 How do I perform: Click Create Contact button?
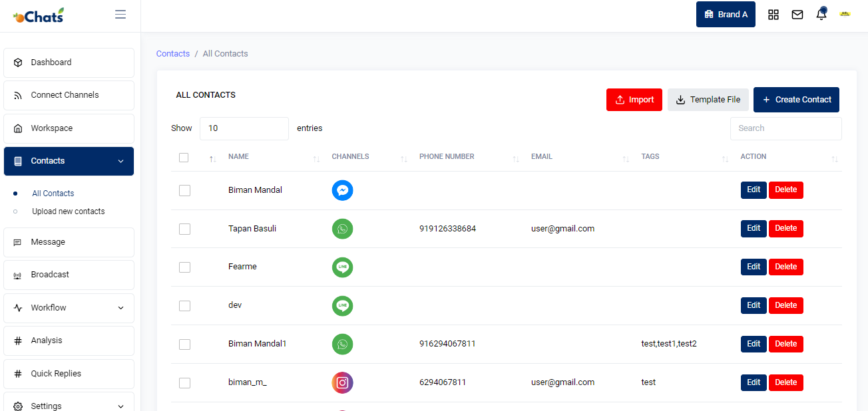796,100
